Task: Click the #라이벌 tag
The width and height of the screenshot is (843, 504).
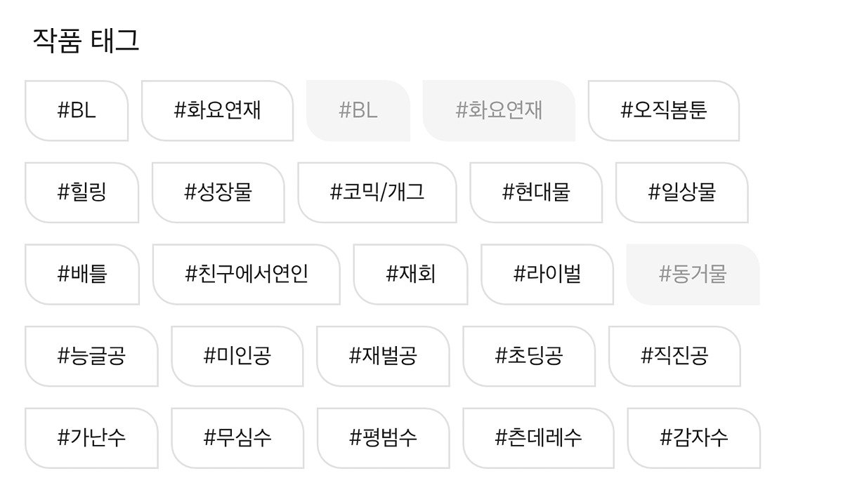Action: [x=547, y=274]
